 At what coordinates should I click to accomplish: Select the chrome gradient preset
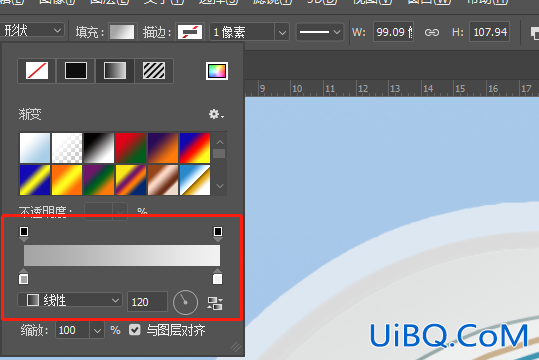click(x=195, y=180)
